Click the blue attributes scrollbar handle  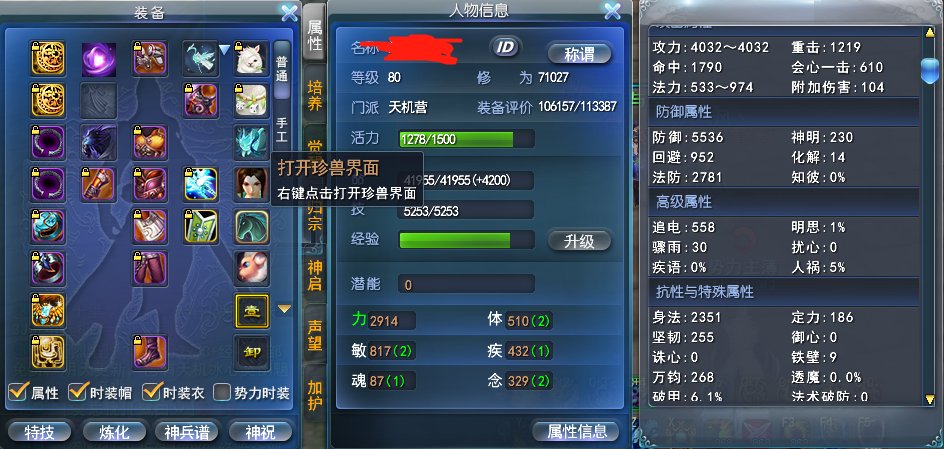931,70
